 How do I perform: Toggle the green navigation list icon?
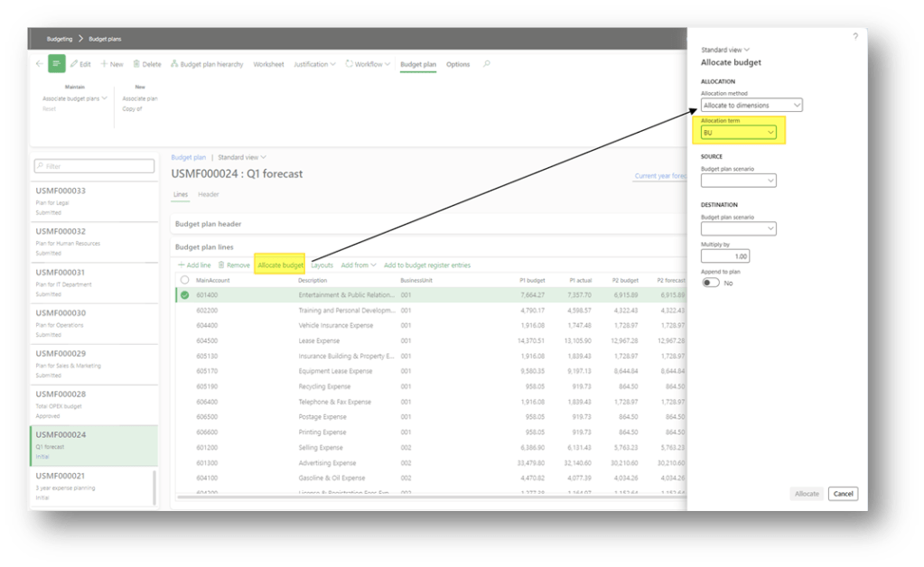pyautogui.click(x=57, y=64)
